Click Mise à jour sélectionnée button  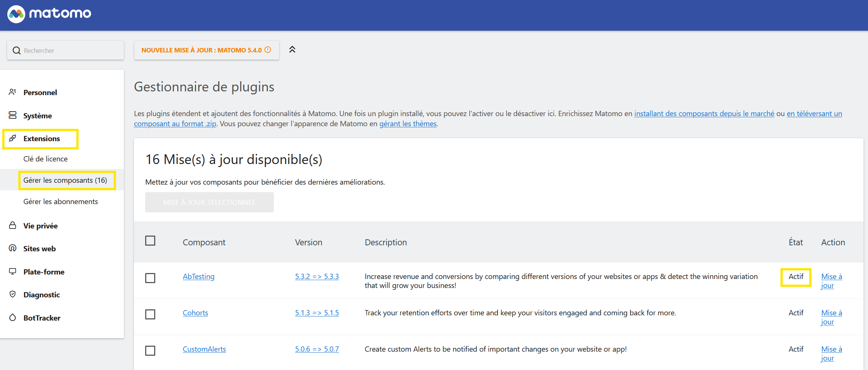tap(210, 202)
